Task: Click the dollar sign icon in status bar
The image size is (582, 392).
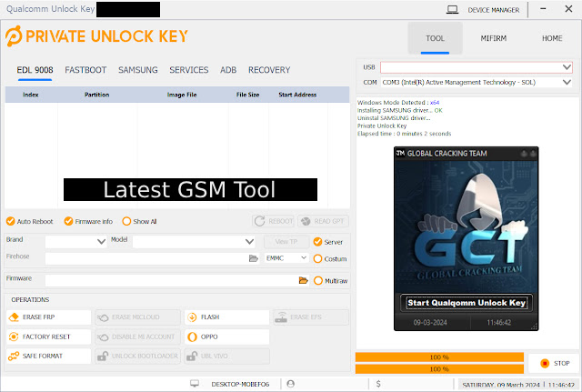Action: click(x=378, y=384)
